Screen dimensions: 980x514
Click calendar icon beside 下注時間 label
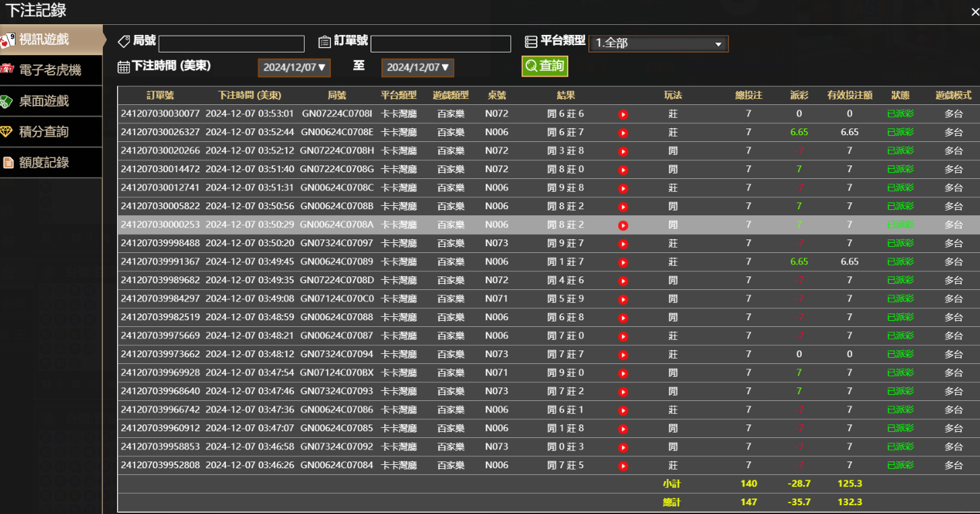click(124, 67)
